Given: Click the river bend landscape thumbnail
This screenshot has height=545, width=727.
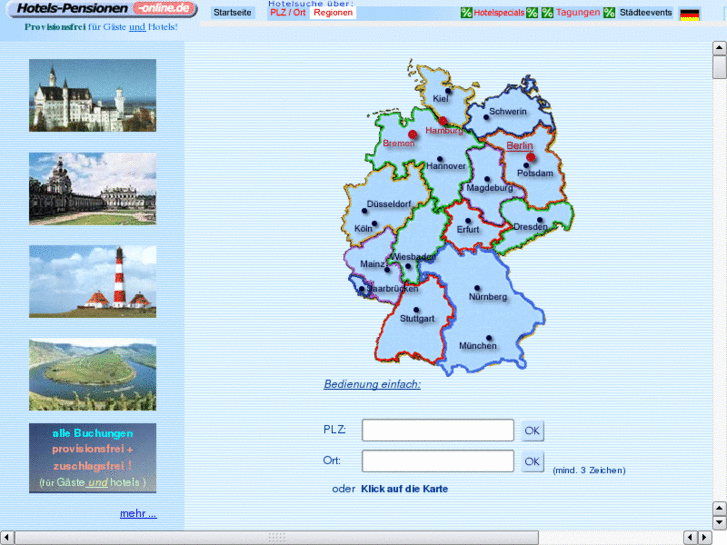Looking at the screenshot, I should [x=93, y=375].
